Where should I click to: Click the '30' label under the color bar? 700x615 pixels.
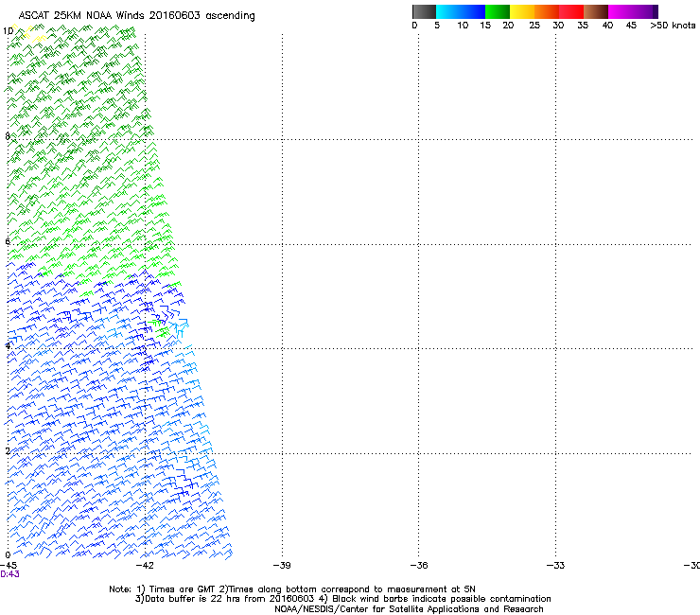click(558, 26)
